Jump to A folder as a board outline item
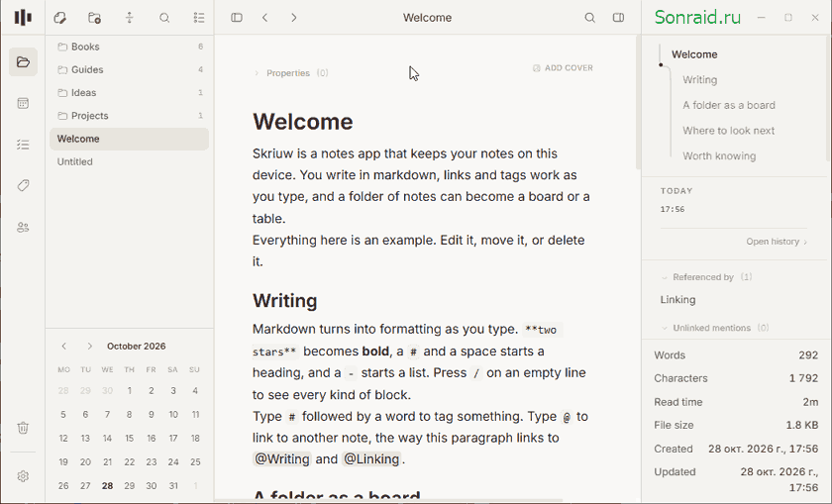The width and height of the screenshot is (832, 504). (729, 105)
